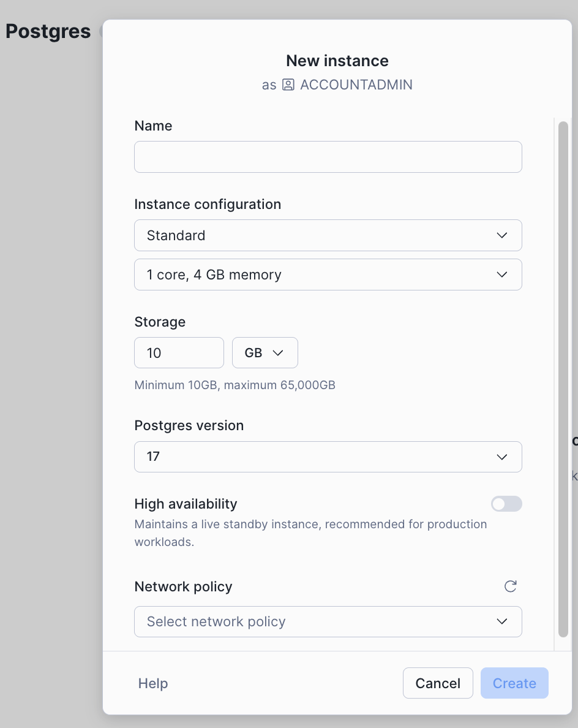The height and width of the screenshot is (728, 578).
Task: Click the chevron on the Standard configuration dropdown
Action: coord(501,235)
